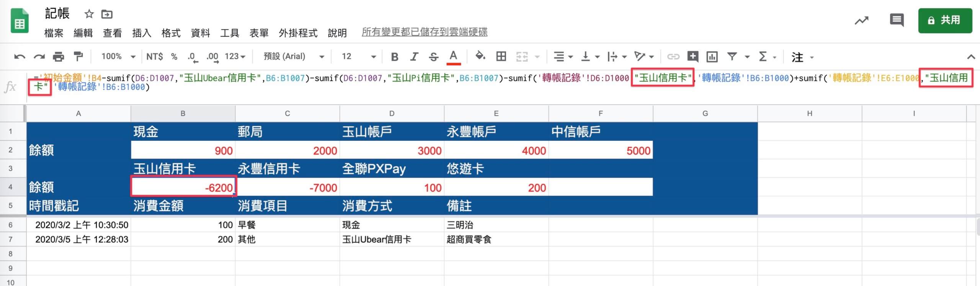
Task: Select the 玉山Ubear信用卡 cell
Action: tap(392, 239)
